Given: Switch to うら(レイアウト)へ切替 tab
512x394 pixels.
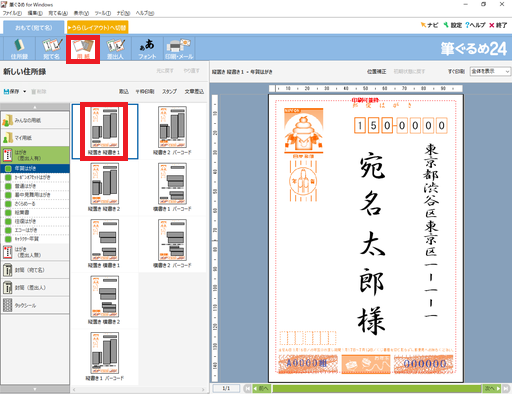Looking at the screenshot, I should click(x=98, y=28).
